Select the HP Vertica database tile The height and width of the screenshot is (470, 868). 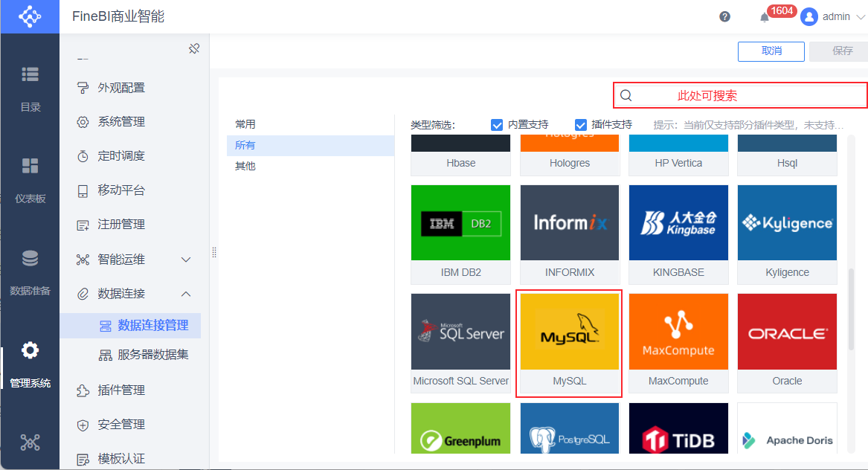(678, 155)
